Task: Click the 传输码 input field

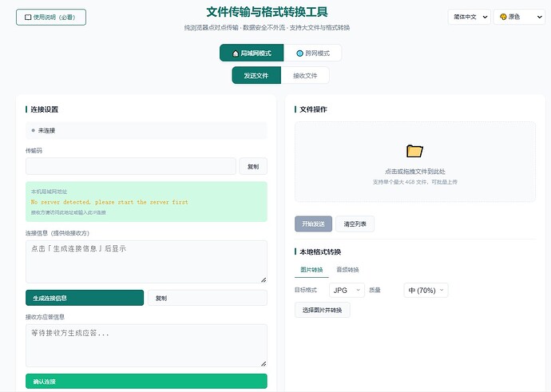Action: pyautogui.click(x=131, y=167)
